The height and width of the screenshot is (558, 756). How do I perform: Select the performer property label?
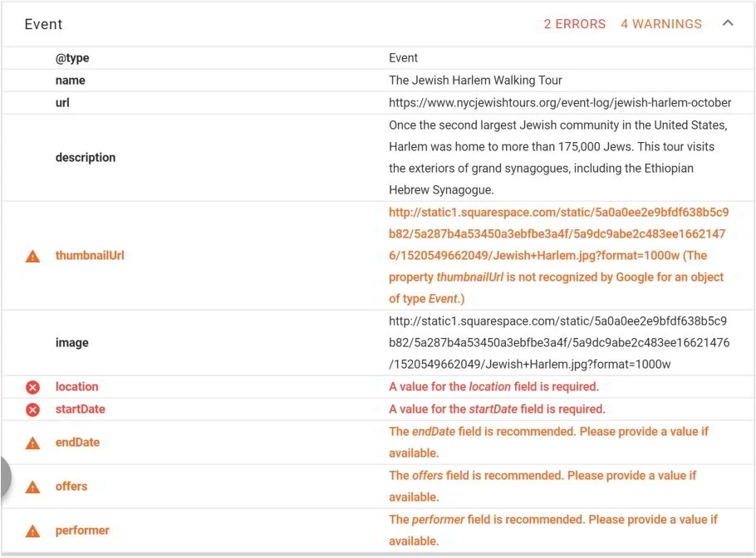[82, 531]
